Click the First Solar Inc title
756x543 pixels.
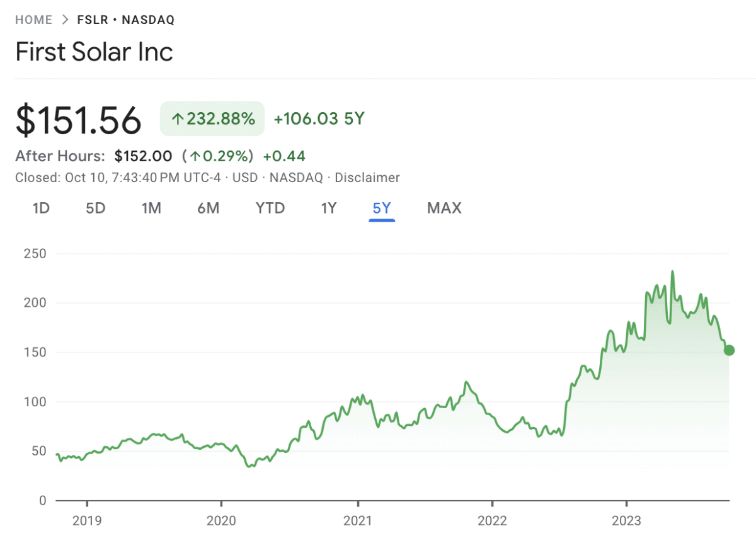click(x=94, y=52)
